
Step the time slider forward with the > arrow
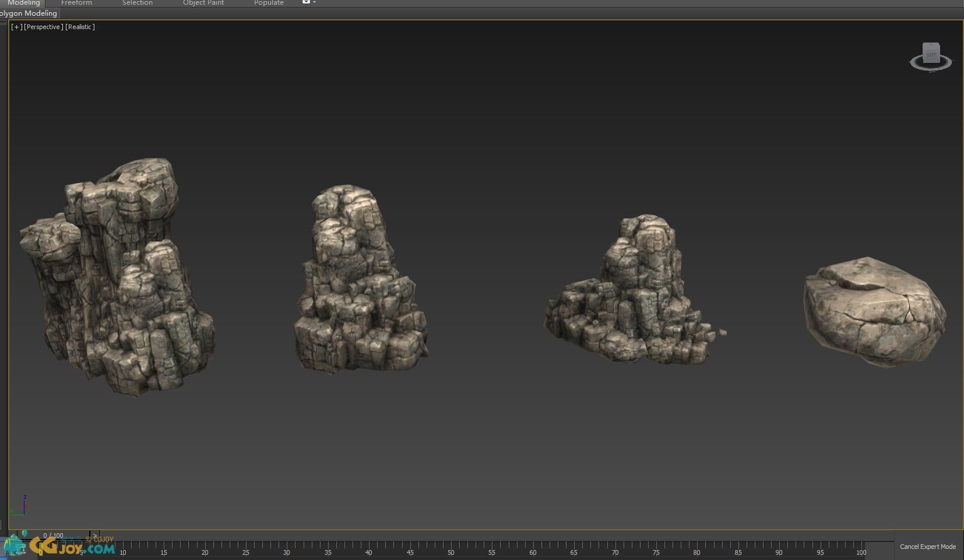(95, 536)
